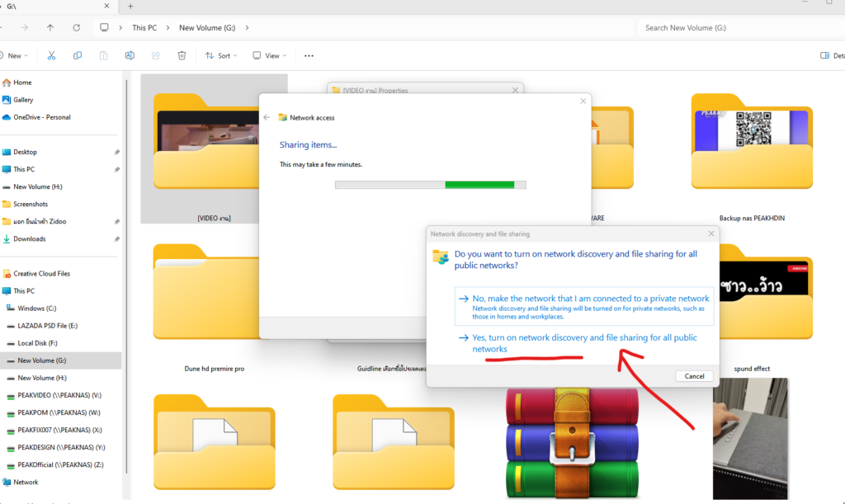This screenshot has height=504, width=845.
Task: Click the Network access folder icon
Action: coord(282,117)
